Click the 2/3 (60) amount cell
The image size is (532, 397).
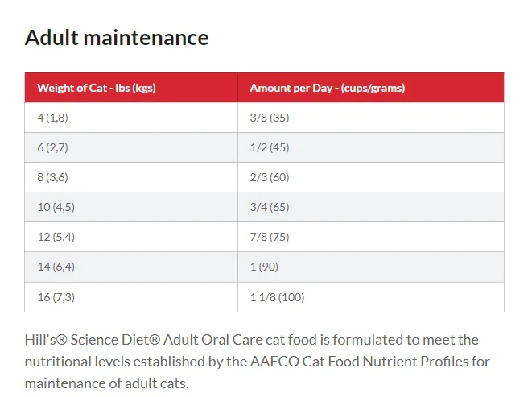tap(371, 177)
